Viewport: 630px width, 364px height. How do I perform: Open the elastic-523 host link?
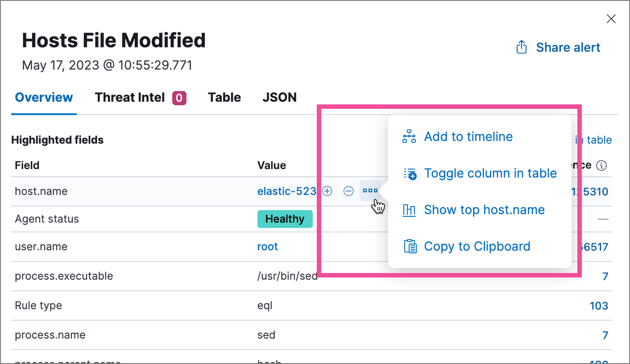(x=286, y=191)
